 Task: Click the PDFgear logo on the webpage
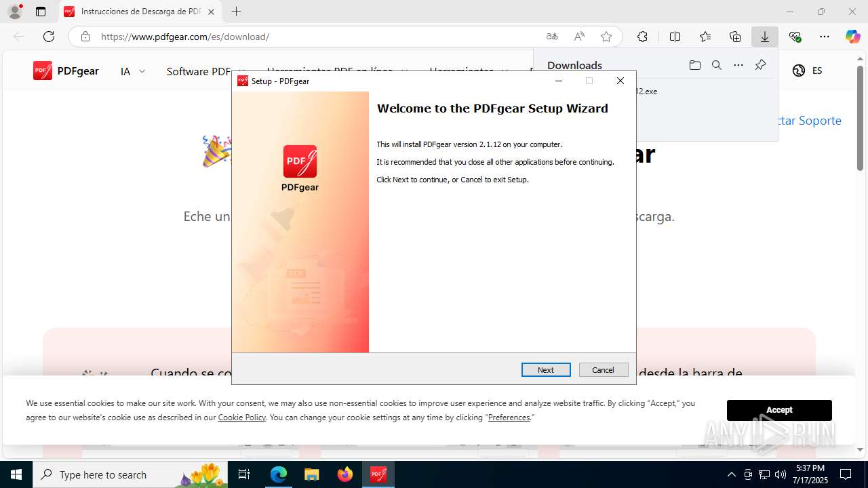pos(66,70)
